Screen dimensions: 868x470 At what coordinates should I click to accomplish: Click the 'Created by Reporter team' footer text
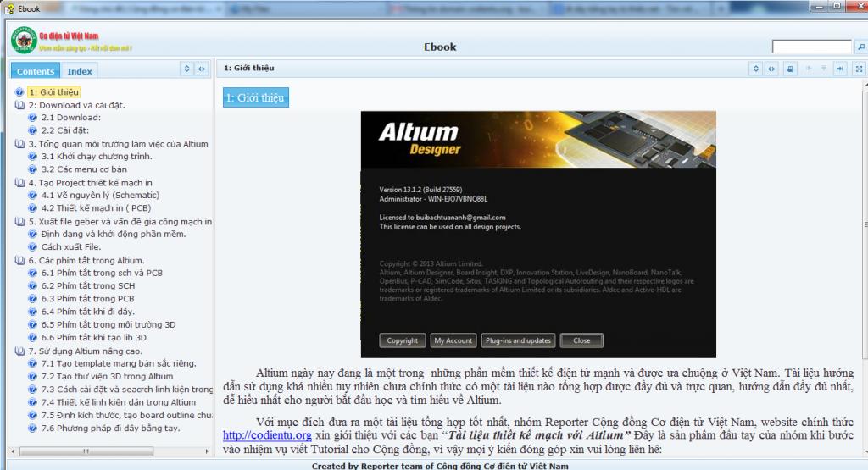(440, 466)
